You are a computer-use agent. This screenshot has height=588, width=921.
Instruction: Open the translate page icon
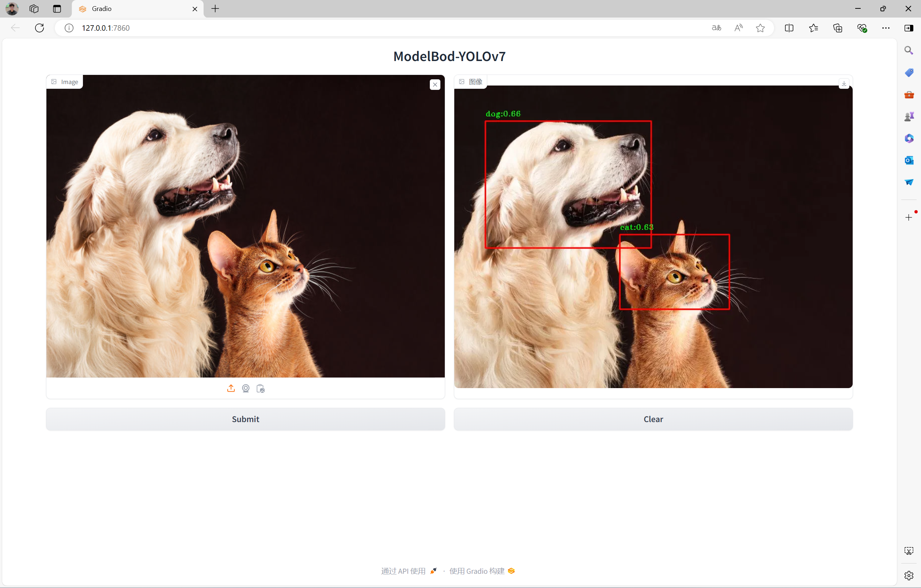pyautogui.click(x=716, y=28)
